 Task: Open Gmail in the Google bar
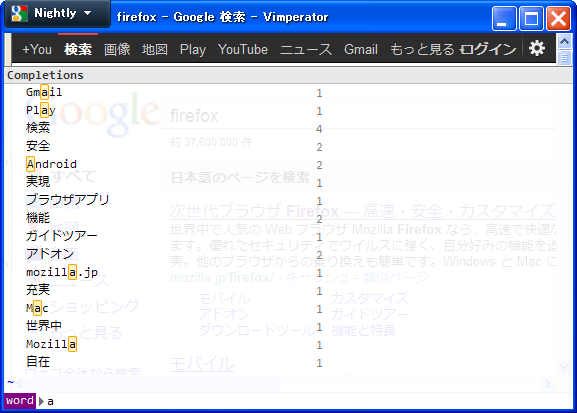pos(361,49)
